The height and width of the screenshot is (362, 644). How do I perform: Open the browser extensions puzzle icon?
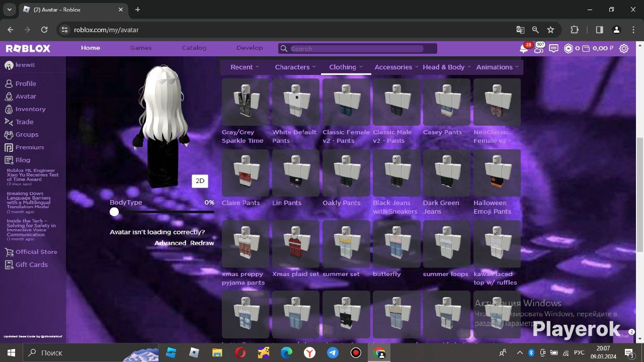point(575,30)
